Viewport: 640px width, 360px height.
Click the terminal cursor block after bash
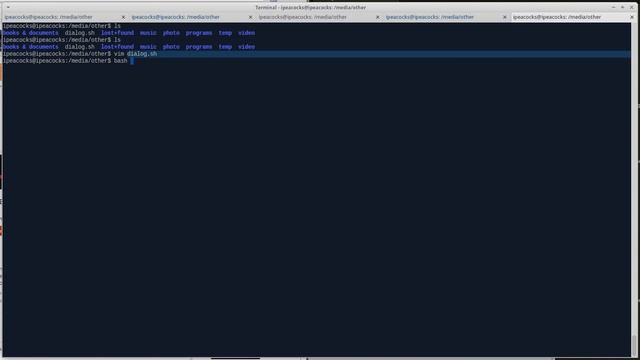tap(132, 61)
